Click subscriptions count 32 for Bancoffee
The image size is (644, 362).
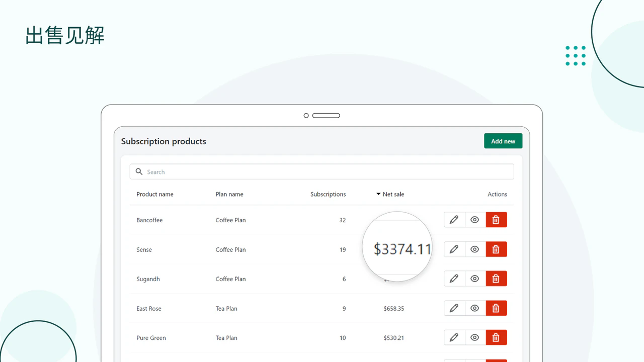pos(343,220)
